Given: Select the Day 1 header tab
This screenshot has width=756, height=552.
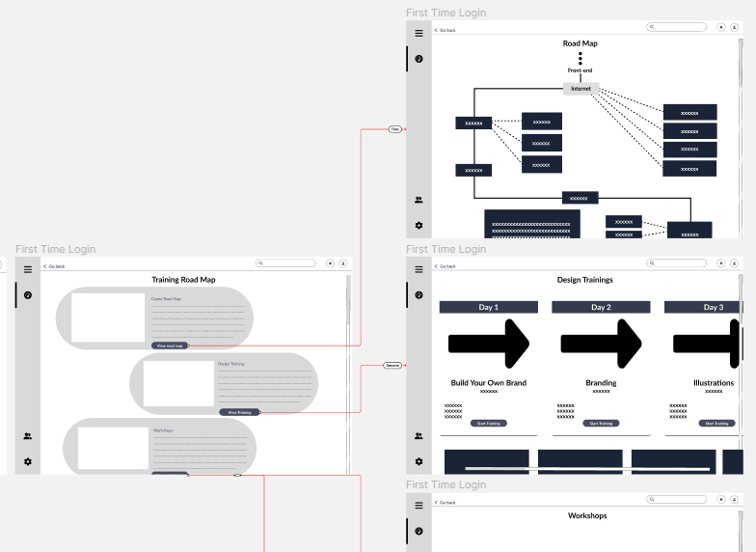Looking at the screenshot, I should pyautogui.click(x=489, y=307).
